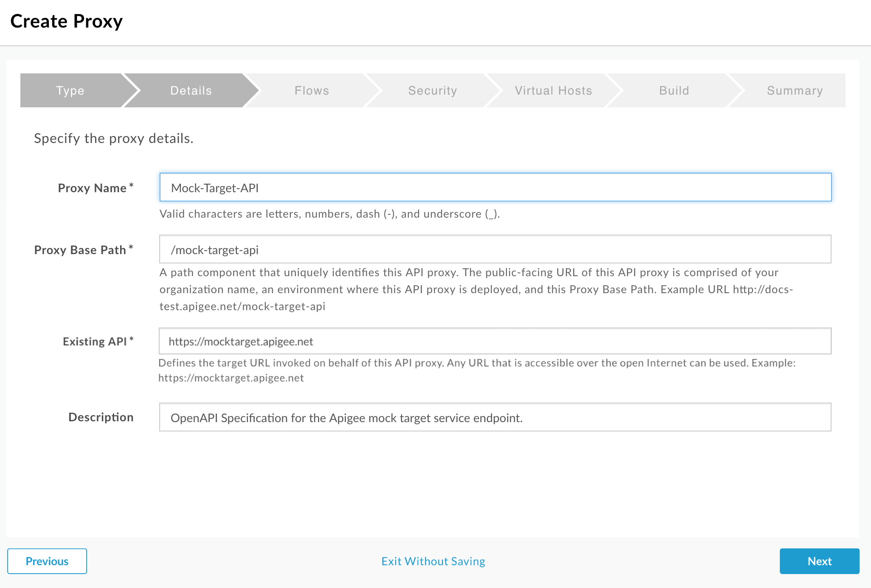Click the Proxy Base Path field
This screenshot has height=588, width=871.
click(495, 249)
